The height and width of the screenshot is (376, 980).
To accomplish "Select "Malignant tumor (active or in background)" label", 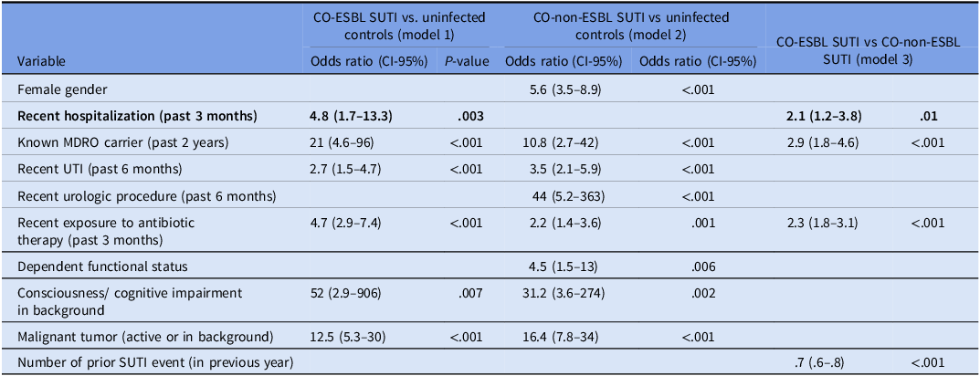I will click(x=146, y=337).
